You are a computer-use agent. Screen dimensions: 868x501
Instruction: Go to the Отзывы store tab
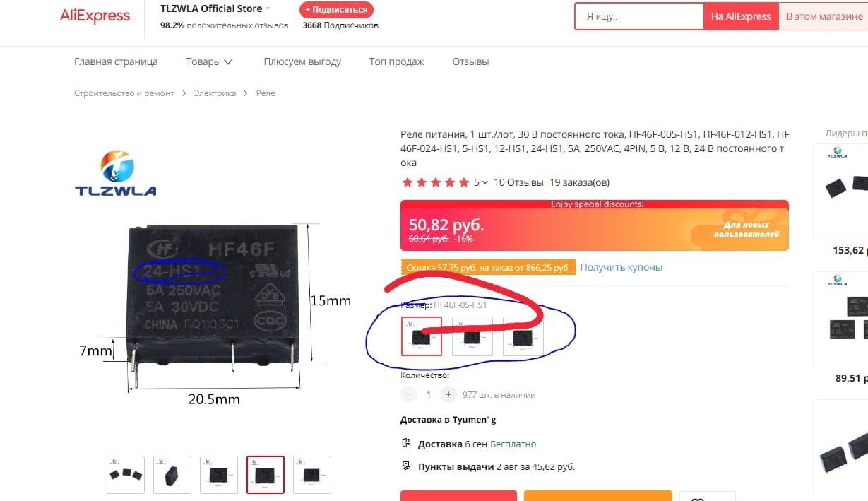tap(470, 61)
